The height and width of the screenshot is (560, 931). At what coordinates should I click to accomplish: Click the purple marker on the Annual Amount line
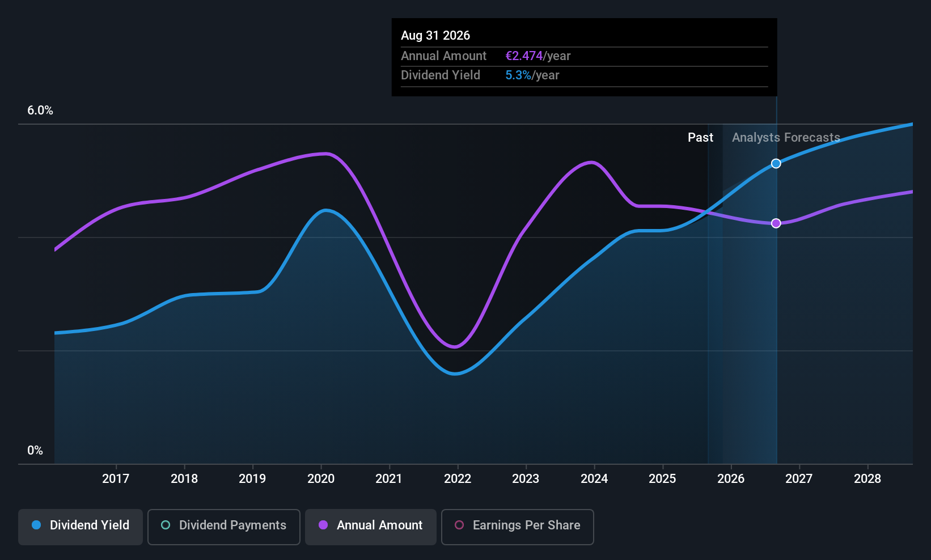point(776,223)
